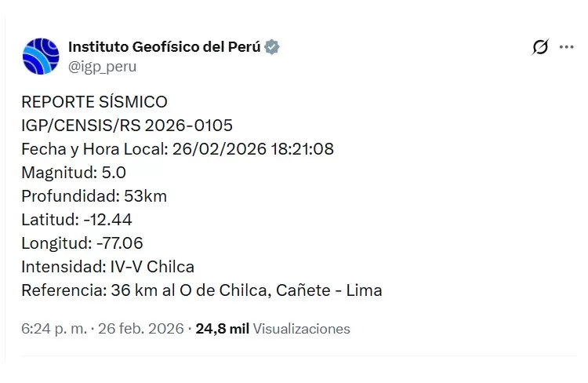Click the 6:24 p. m. timestamp
The image size is (588, 383).
click(x=54, y=329)
